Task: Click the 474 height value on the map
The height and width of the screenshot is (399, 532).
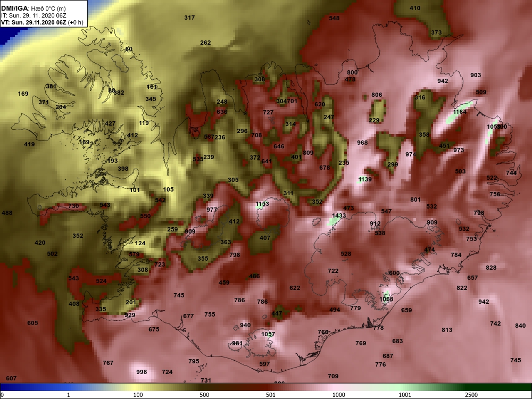Action: pyautogui.click(x=429, y=250)
